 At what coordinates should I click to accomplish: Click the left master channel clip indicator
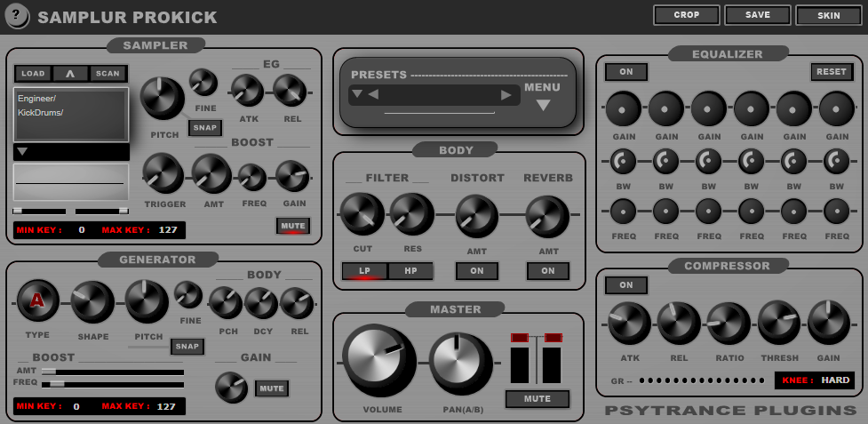[x=520, y=337]
